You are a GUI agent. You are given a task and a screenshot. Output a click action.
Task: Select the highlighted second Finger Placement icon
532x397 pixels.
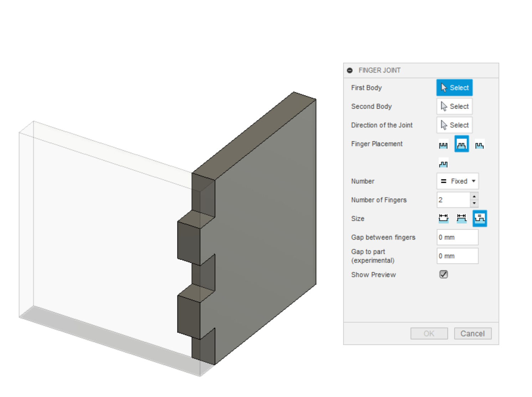point(461,145)
